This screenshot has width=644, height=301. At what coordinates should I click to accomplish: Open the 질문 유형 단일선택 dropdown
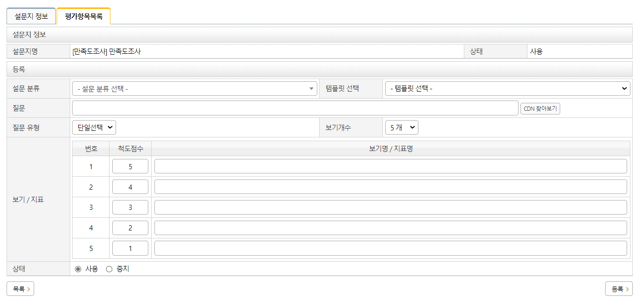[x=94, y=128]
